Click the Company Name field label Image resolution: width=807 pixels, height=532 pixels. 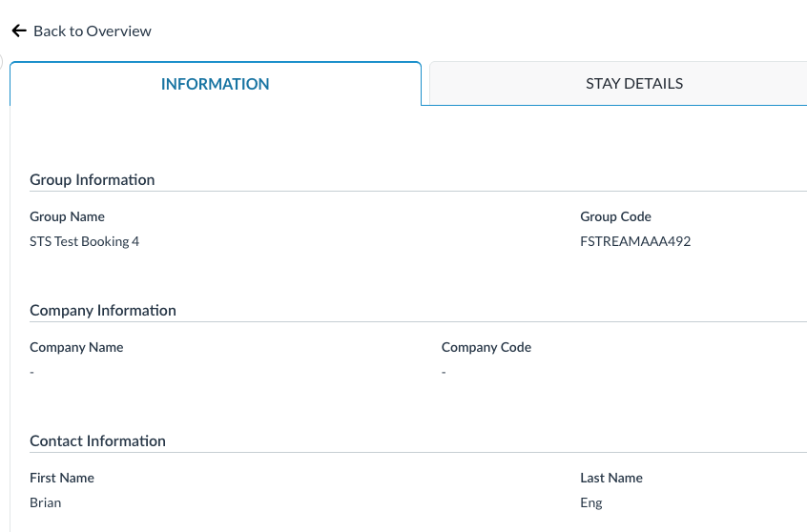tap(76, 347)
